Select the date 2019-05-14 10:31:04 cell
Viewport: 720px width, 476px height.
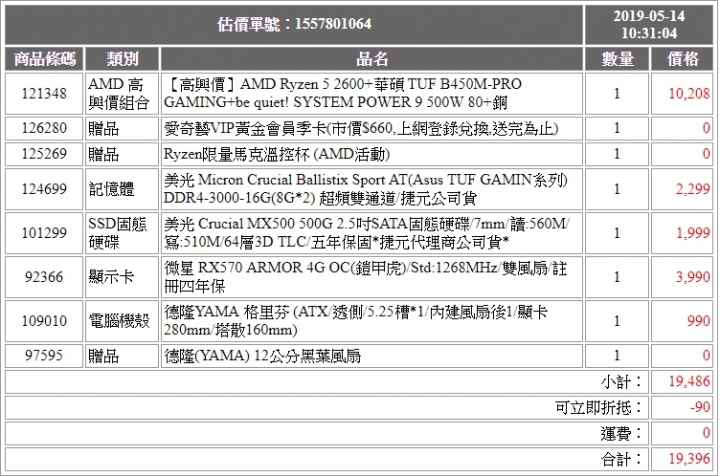(649, 24)
